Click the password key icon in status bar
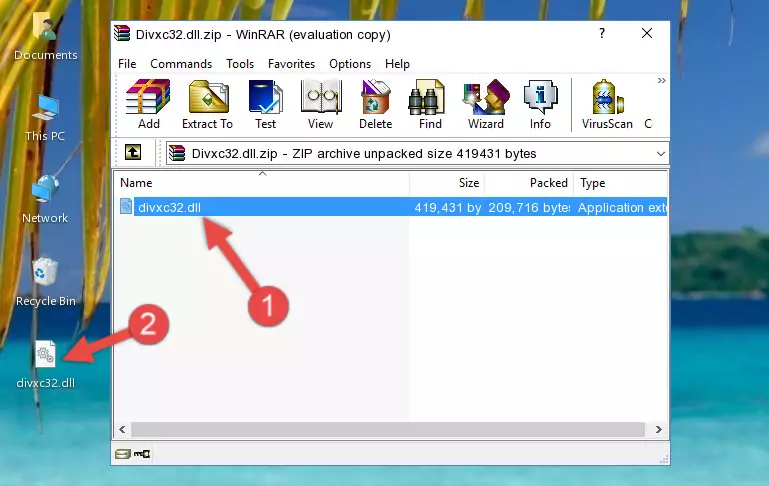The width and height of the screenshot is (769, 486). pos(142,454)
